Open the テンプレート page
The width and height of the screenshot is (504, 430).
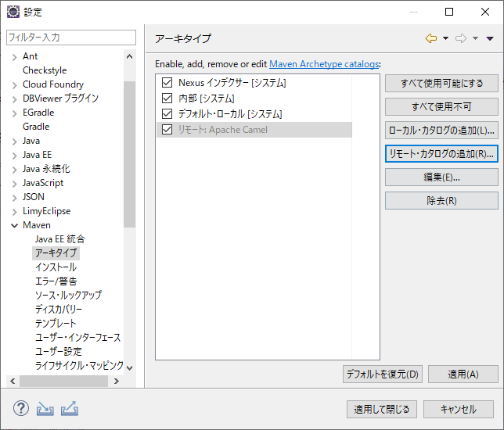(x=56, y=323)
